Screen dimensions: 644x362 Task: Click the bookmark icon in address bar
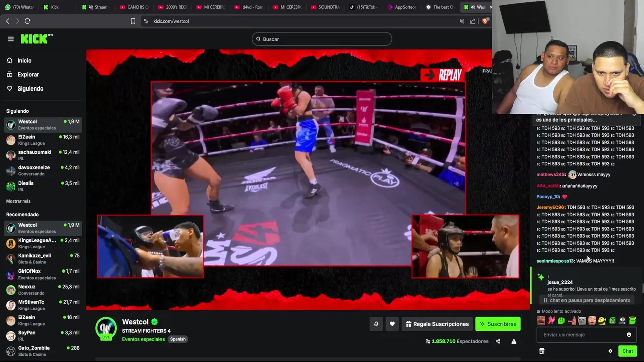click(133, 21)
